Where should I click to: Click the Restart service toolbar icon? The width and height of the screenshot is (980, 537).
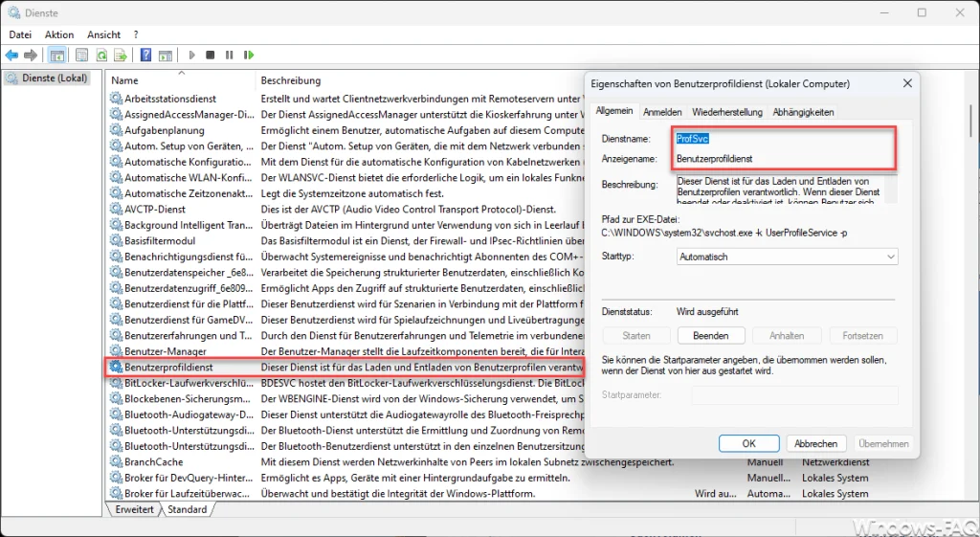[249, 55]
